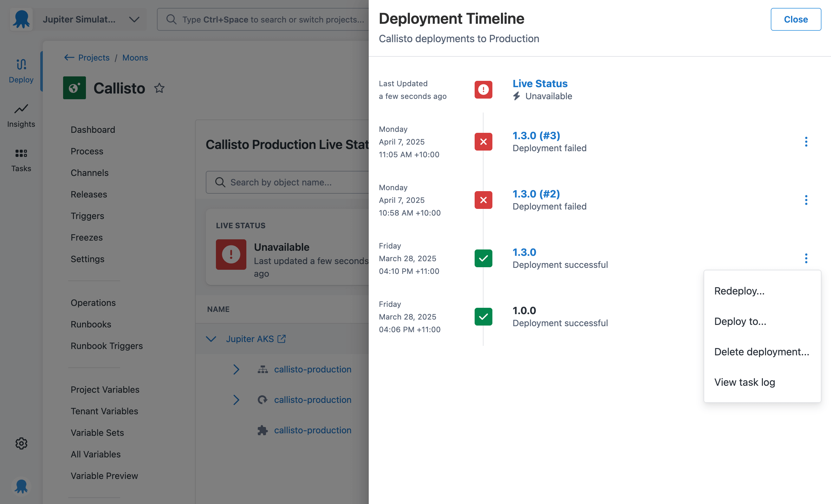Open settings via the gear icon
Screen dimensions: 831x504
coord(21,443)
